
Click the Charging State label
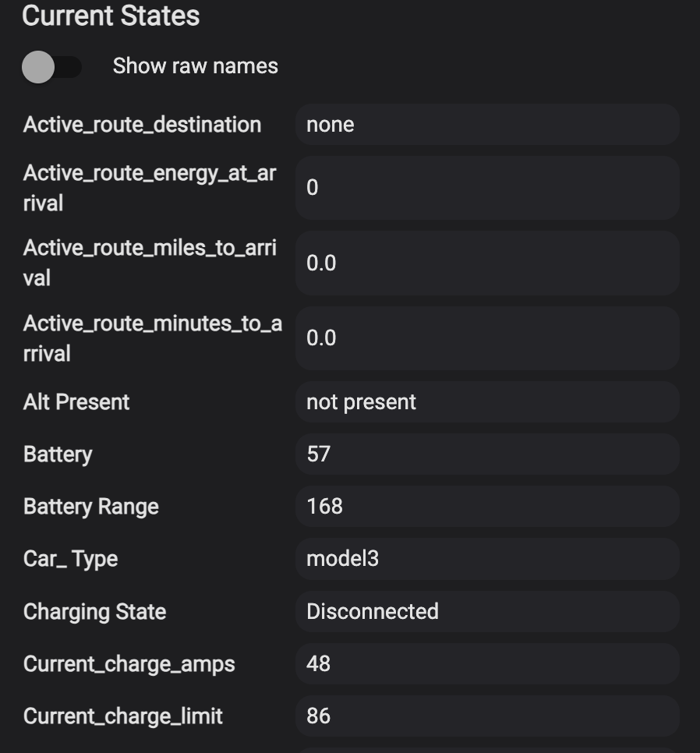coord(94,612)
